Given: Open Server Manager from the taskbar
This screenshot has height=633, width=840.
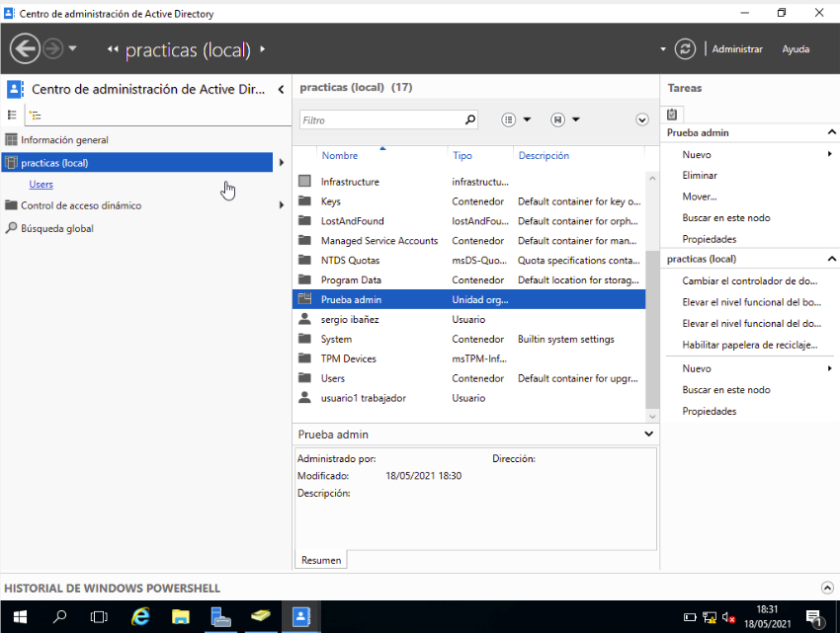Looking at the screenshot, I should click(x=221, y=617).
